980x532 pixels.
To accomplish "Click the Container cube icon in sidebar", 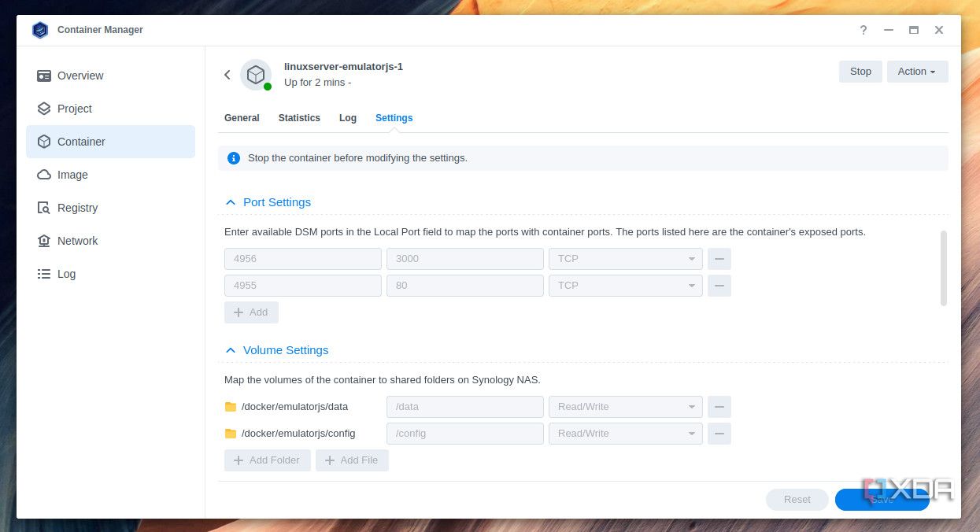I will point(44,142).
